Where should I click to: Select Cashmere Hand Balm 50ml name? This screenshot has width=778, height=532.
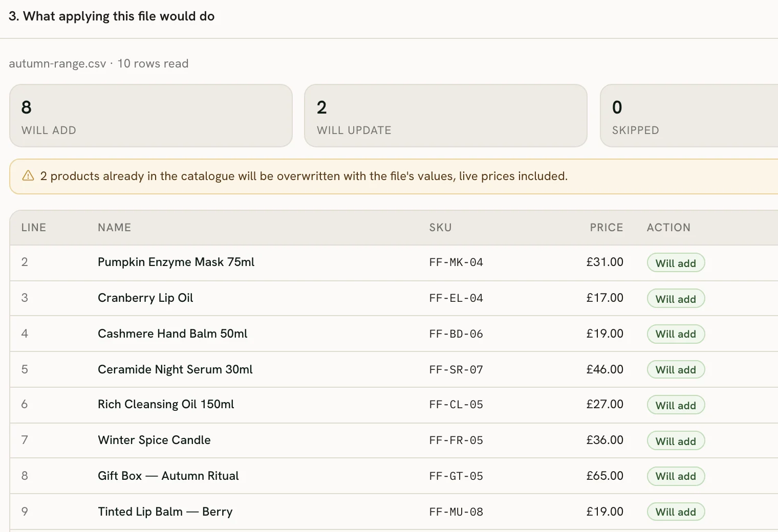172,334
